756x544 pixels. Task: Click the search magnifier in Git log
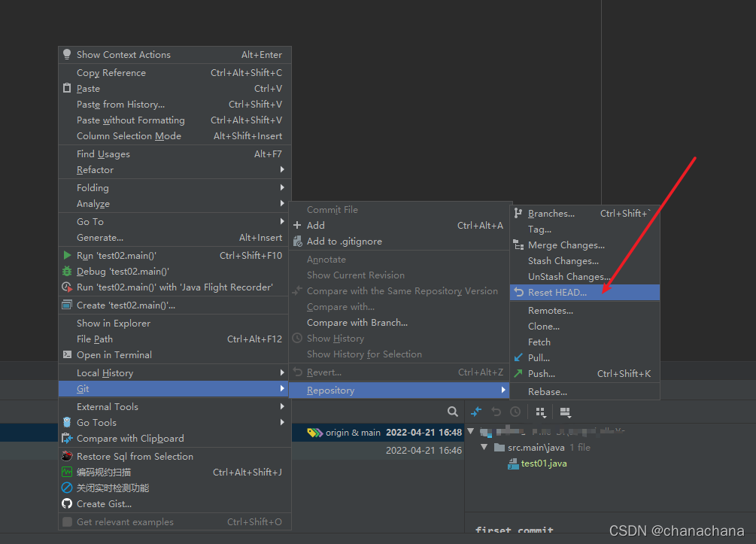452,412
